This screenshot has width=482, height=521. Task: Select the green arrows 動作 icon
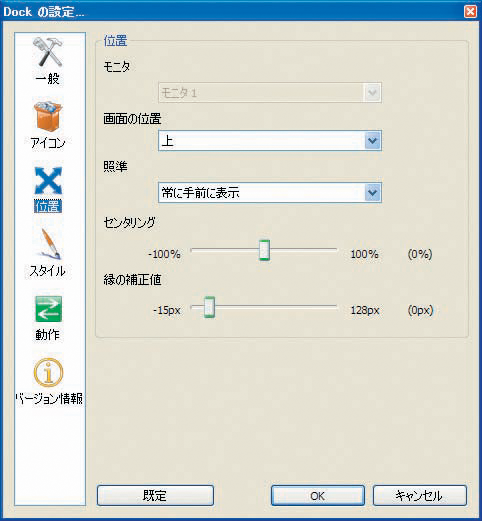(x=49, y=309)
